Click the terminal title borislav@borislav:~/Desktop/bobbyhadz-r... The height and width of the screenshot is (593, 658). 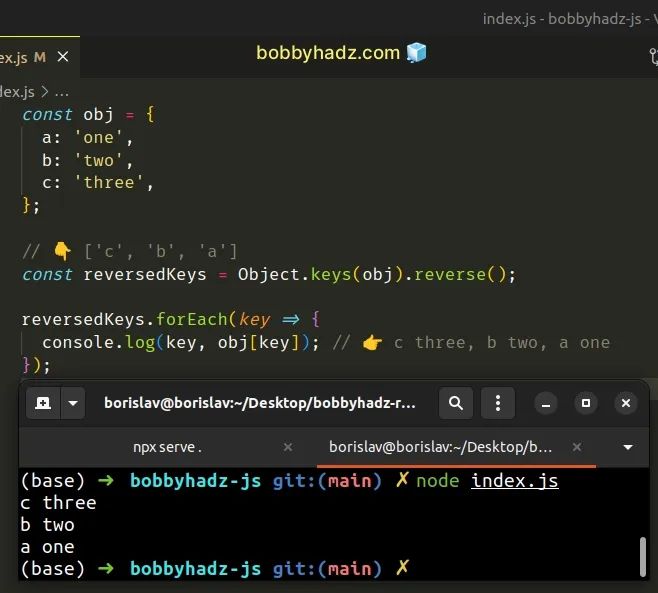[x=260, y=403]
